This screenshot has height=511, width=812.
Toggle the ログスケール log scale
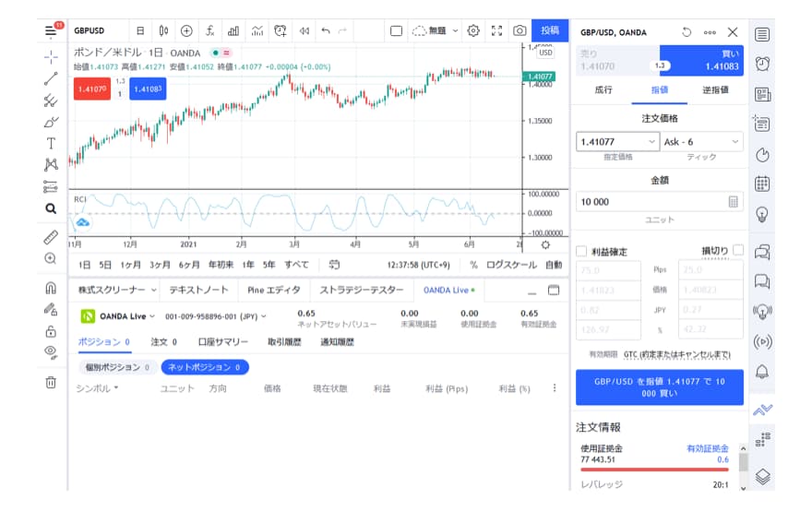point(511,265)
